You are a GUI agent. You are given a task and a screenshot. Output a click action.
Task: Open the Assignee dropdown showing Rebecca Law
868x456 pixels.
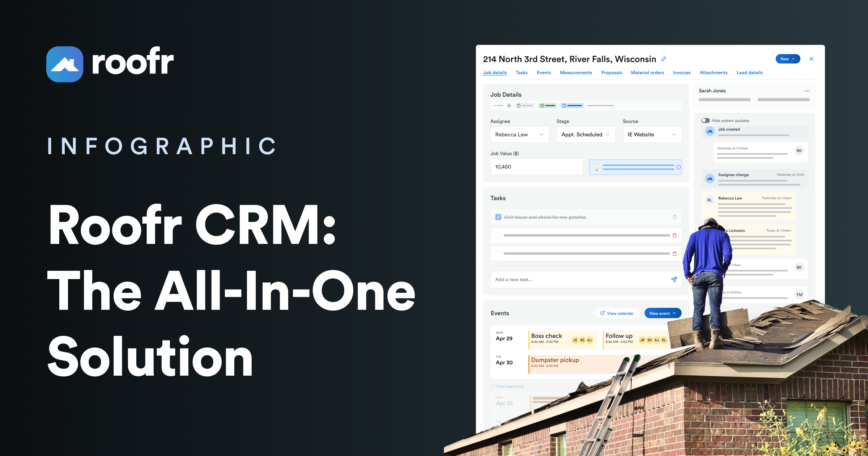click(x=519, y=135)
